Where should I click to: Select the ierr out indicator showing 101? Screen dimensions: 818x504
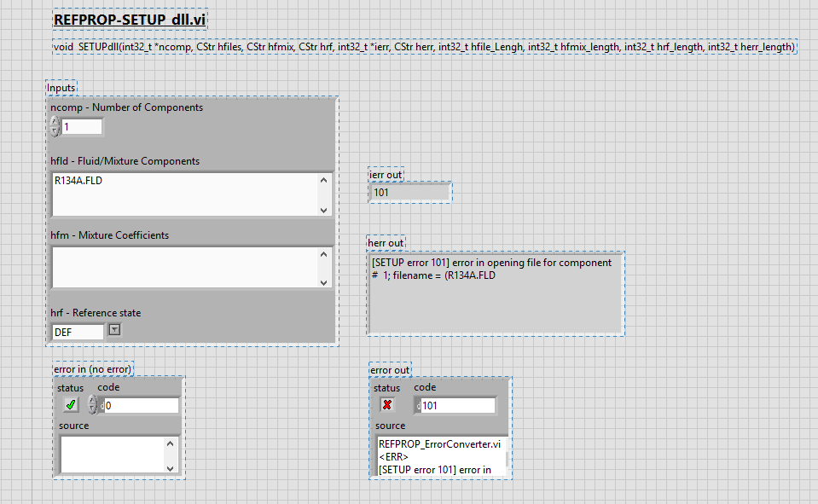point(409,192)
